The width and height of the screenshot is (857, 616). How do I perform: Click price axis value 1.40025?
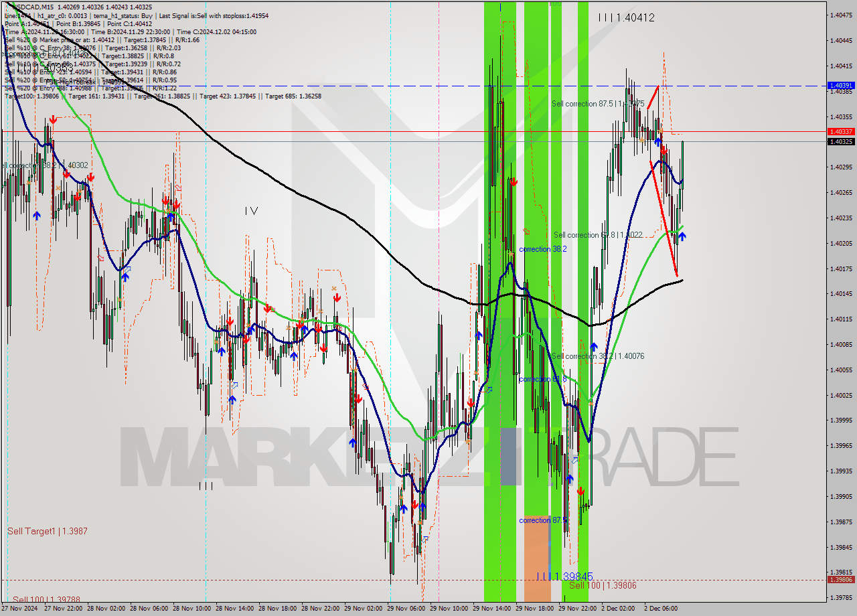tap(841, 395)
